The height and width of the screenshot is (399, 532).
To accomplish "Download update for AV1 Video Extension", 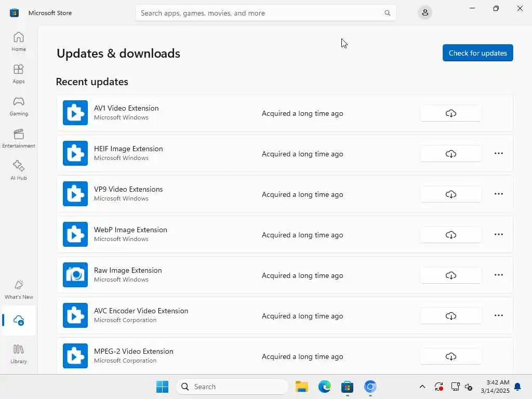I will tap(450, 113).
